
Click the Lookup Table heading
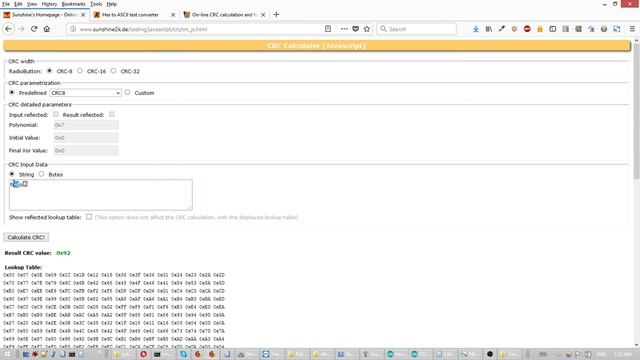(x=23, y=267)
